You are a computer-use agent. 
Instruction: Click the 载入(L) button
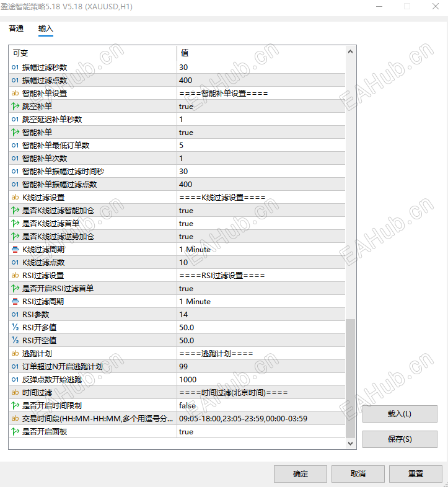tap(400, 414)
